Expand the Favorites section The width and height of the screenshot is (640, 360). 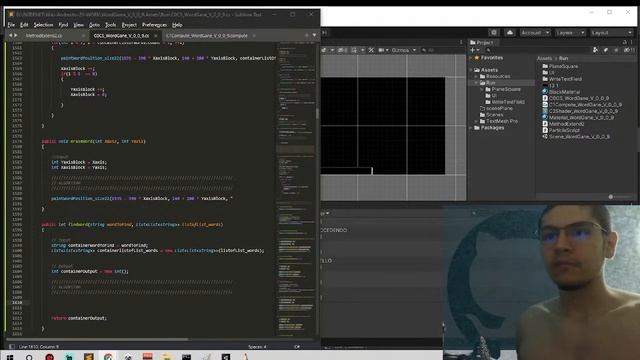tap(471, 58)
